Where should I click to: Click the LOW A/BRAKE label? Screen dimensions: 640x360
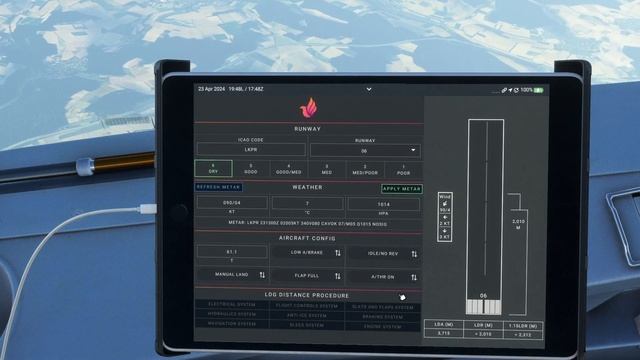(307, 253)
